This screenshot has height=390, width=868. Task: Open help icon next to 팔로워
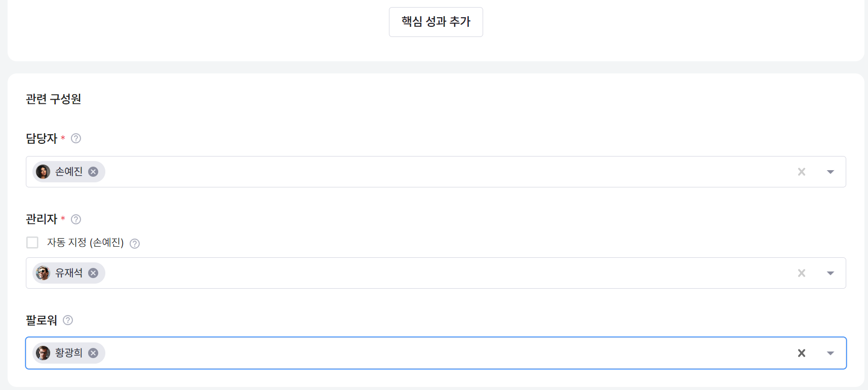68,320
